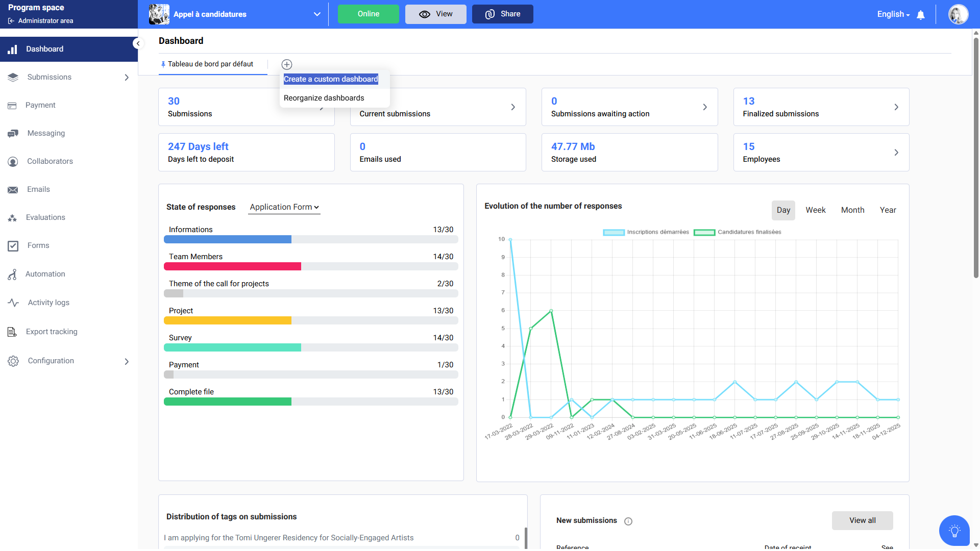Click the notification bell icon
This screenshot has width=980, height=551.
coord(921,15)
